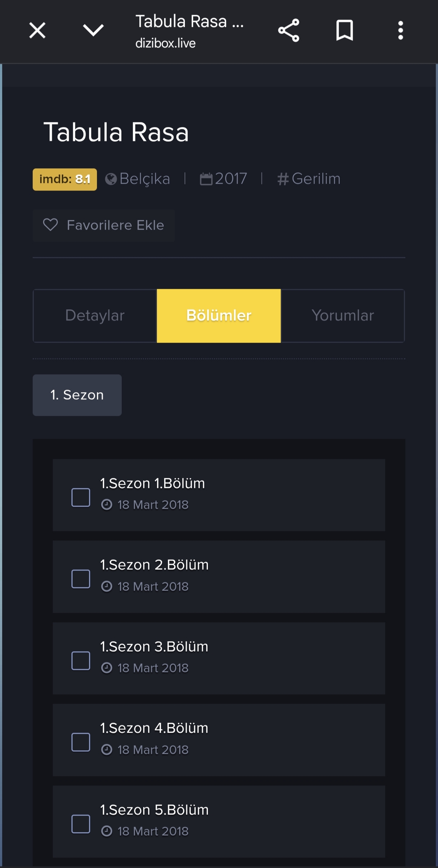Click the clock icon under 1.Sezon 1.Bölüm
Image resolution: width=438 pixels, height=868 pixels.
[x=107, y=505]
